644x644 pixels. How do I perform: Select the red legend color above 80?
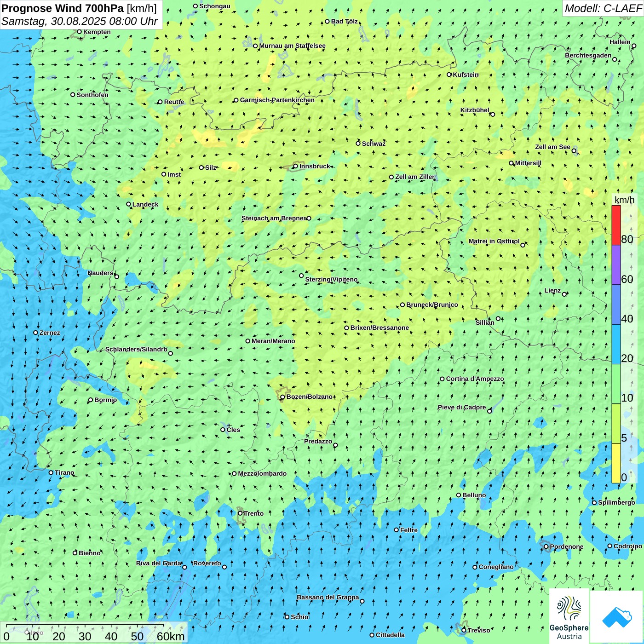tap(616, 225)
